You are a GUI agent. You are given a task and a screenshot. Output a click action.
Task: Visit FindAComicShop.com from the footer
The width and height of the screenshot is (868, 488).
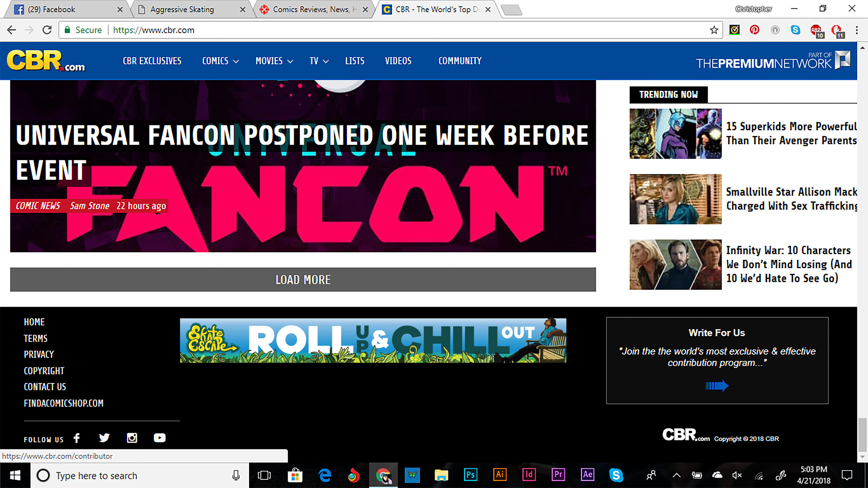(64, 403)
